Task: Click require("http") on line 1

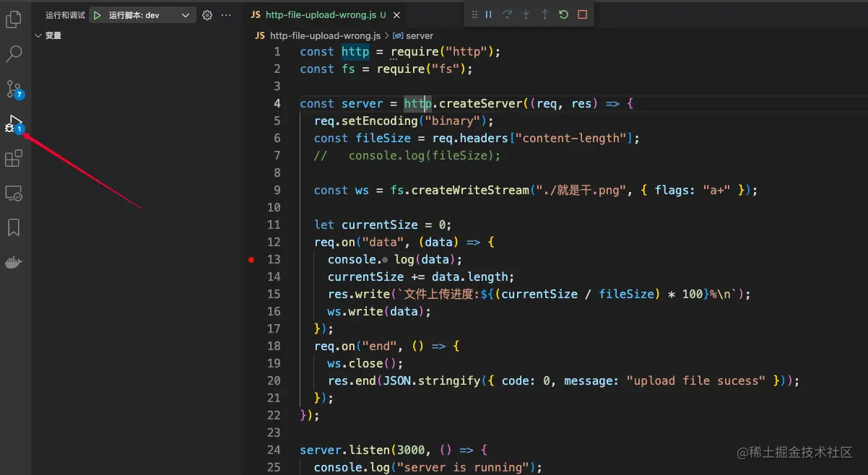Action: [x=442, y=51]
